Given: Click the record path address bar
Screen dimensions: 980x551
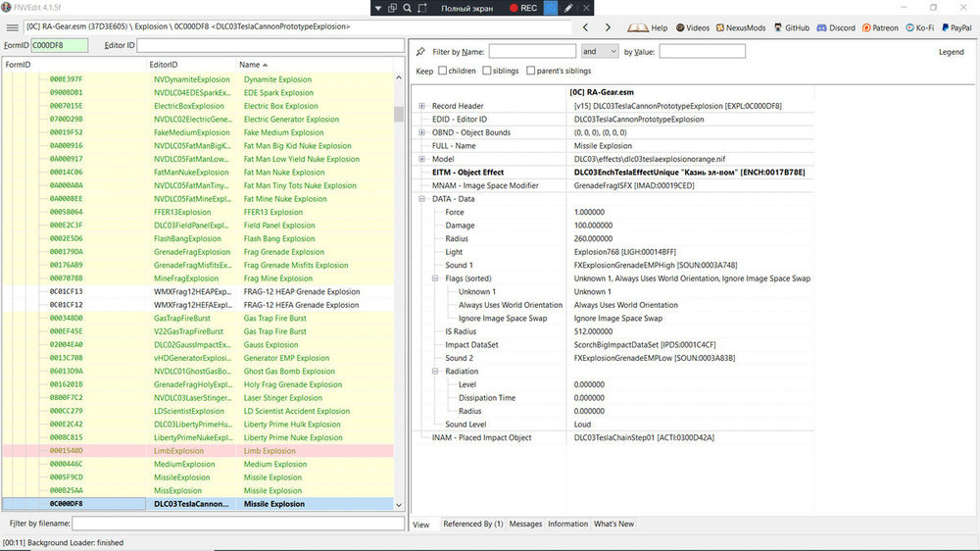Looking at the screenshot, I should coord(298,26).
